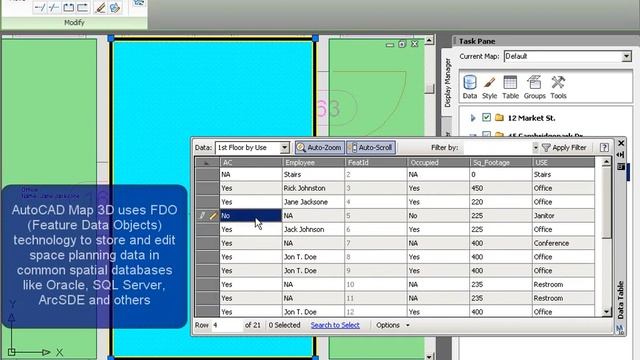Click the Apply Filter button
Image resolution: width=640 pixels, height=360 pixels.
tap(564, 148)
